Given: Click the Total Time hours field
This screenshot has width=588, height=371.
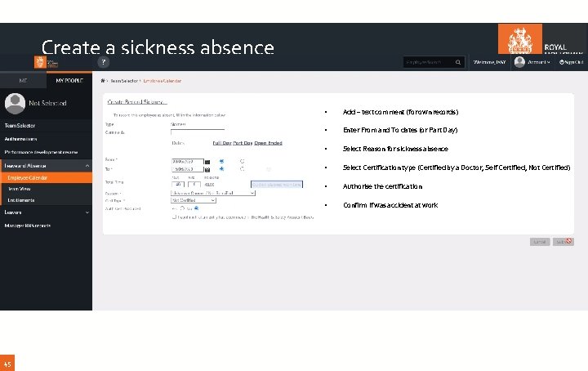Looking at the screenshot, I should tap(178, 185).
